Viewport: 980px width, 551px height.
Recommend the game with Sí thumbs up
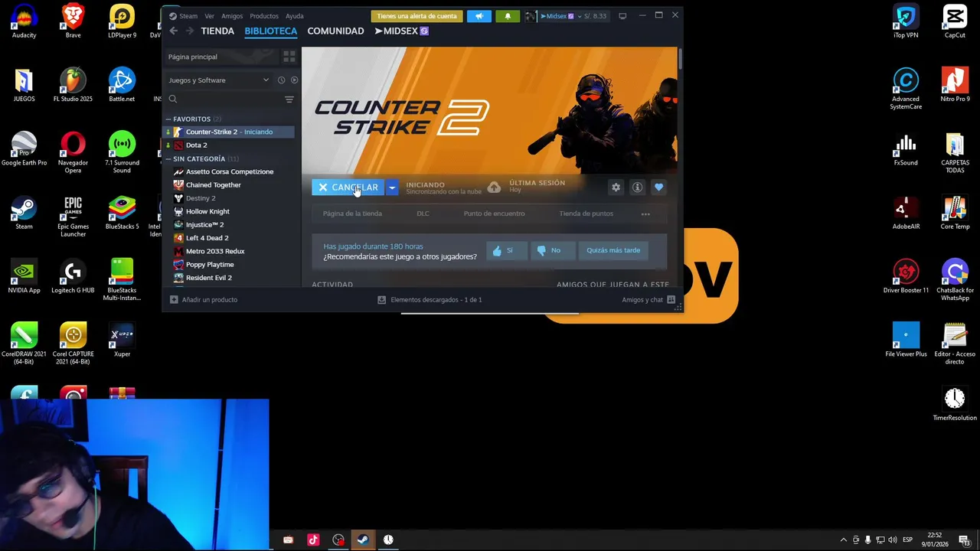coord(506,250)
